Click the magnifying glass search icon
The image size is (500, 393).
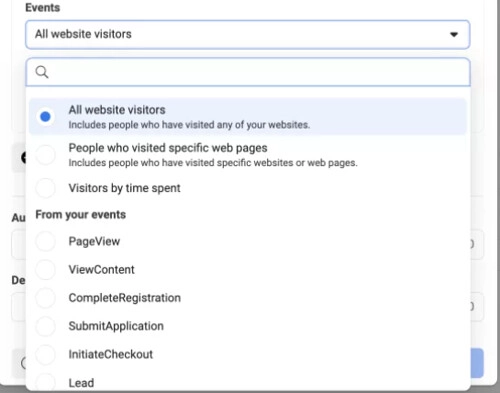(x=42, y=72)
